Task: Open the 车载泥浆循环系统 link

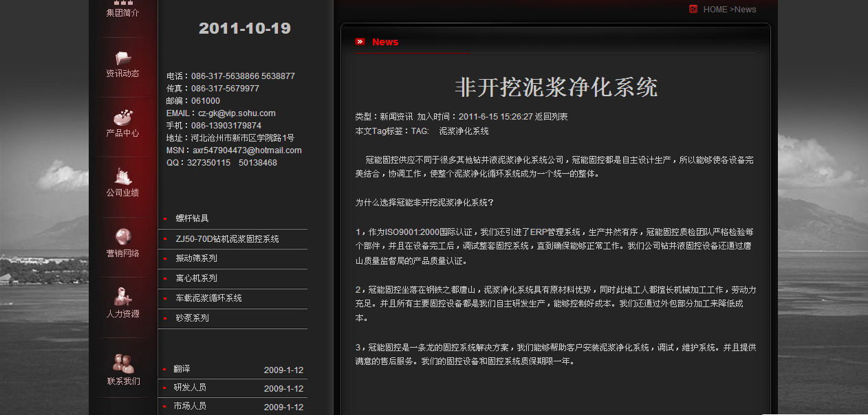Action: [208, 298]
